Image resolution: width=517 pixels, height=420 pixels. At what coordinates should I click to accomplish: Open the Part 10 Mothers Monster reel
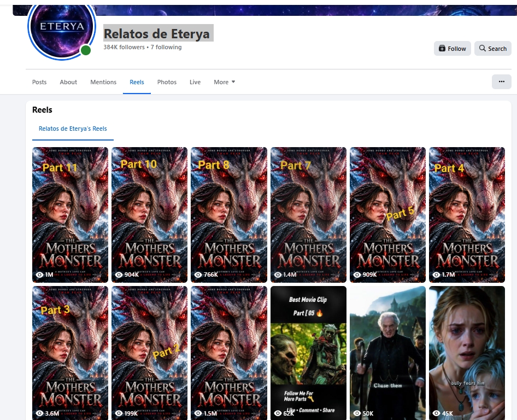[x=149, y=215]
